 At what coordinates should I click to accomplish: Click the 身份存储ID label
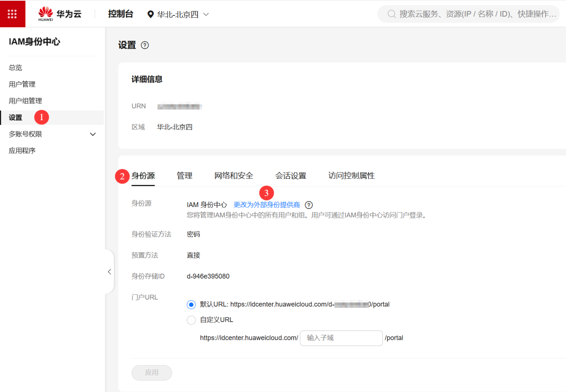click(x=148, y=276)
